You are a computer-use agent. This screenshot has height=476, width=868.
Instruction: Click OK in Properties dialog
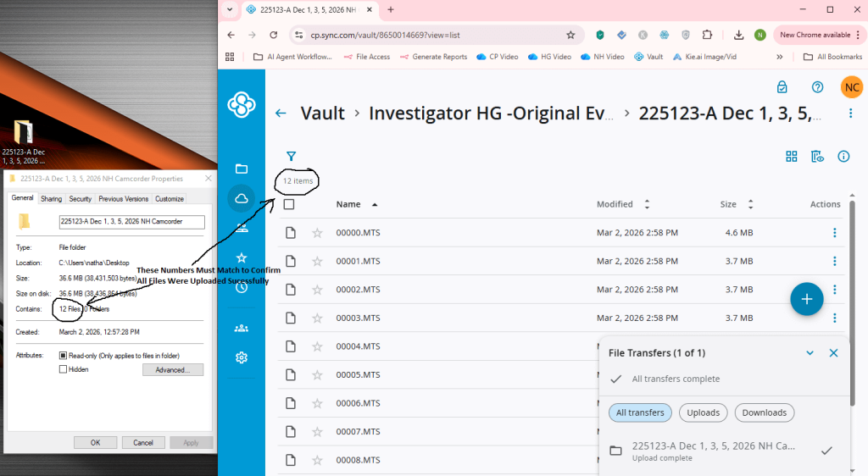tap(95, 443)
